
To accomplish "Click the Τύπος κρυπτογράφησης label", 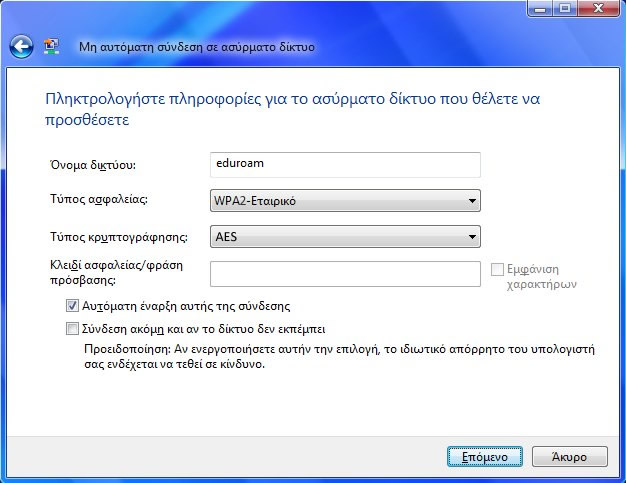I will click(119, 237).
